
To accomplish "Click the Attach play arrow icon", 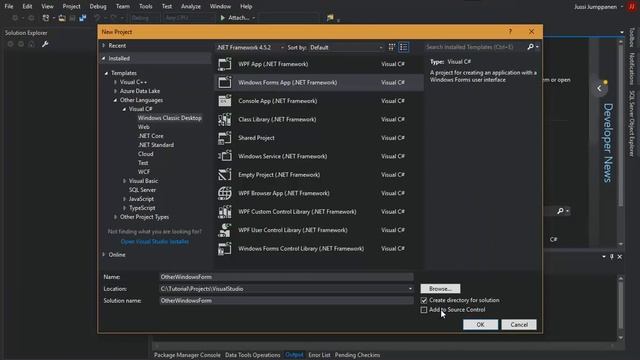I will 222,18.
